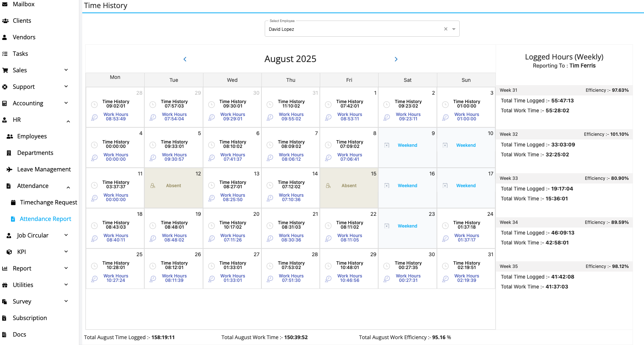Collapse the HR section chevron

(68, 121)
